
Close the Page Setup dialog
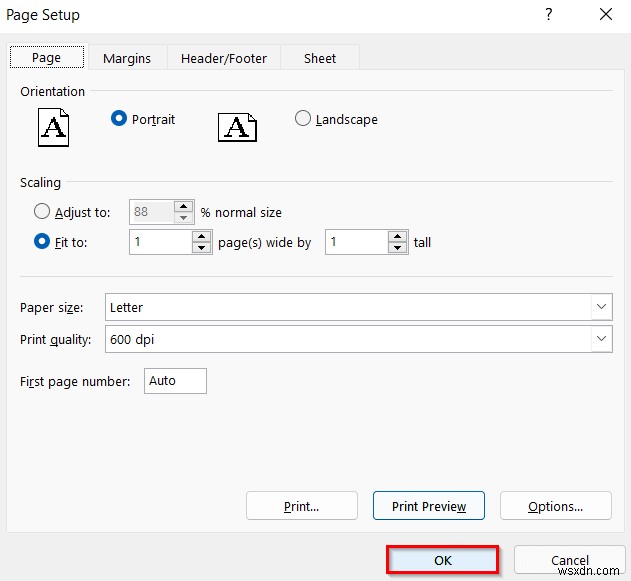click(x=606, y=14)
